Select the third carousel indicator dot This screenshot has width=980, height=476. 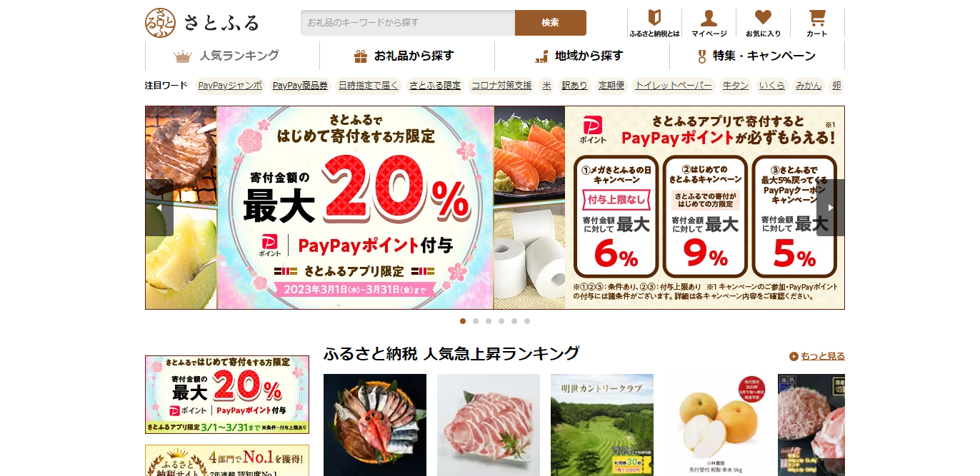click(489, 321)
